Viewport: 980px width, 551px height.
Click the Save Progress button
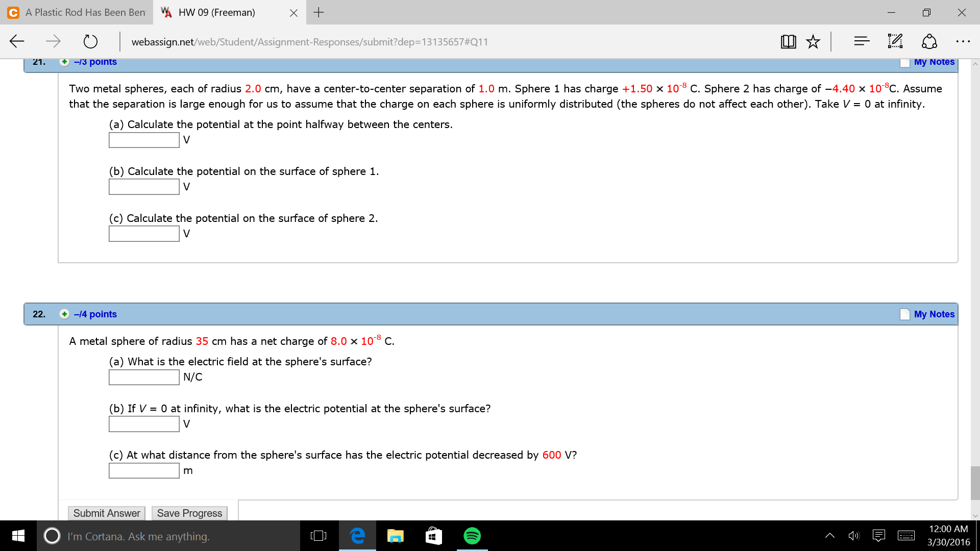click(x=189, y=513)
